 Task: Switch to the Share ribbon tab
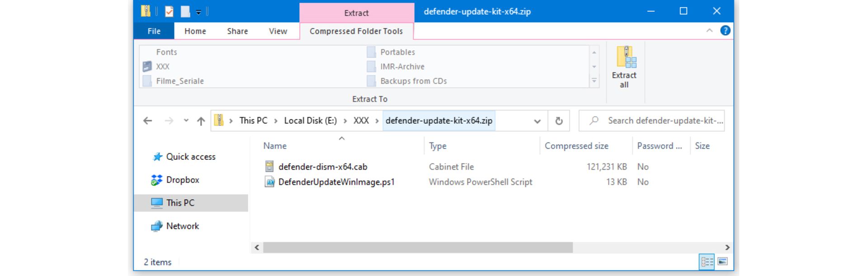[237, 31]
